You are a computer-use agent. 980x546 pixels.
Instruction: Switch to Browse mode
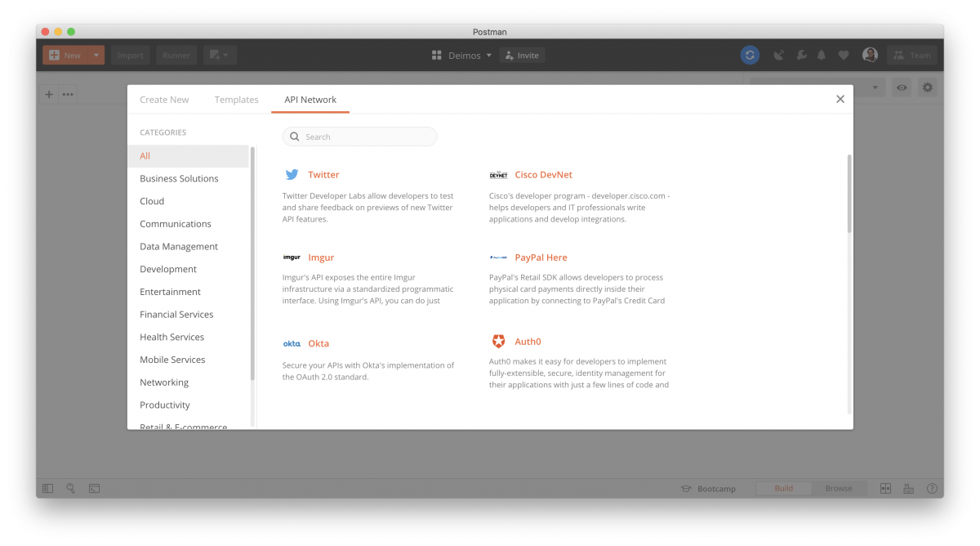[x=839, y=489]
